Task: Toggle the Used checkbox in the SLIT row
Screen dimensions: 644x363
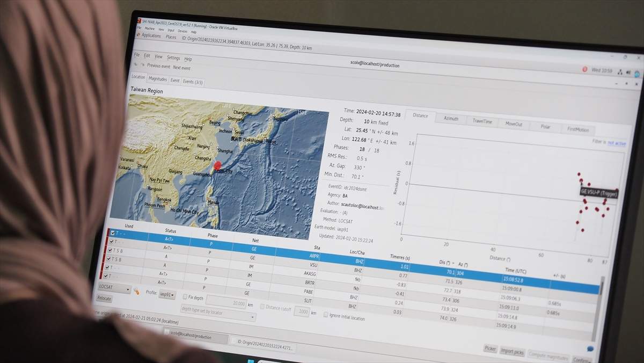Action: click(x=106, y=276)
